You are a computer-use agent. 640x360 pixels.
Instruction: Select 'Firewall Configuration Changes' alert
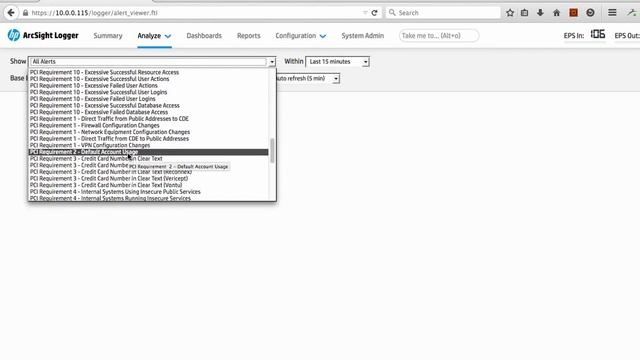tap(149, 125)
